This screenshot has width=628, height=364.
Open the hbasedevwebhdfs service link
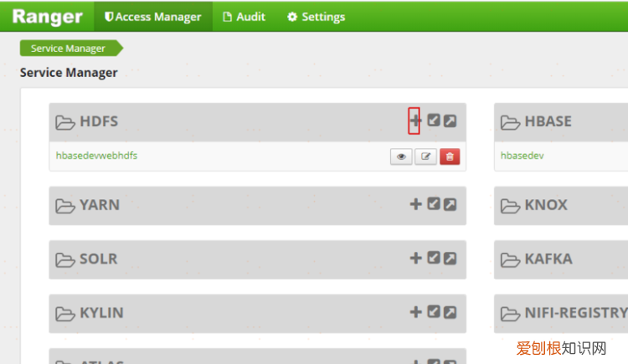96,156
